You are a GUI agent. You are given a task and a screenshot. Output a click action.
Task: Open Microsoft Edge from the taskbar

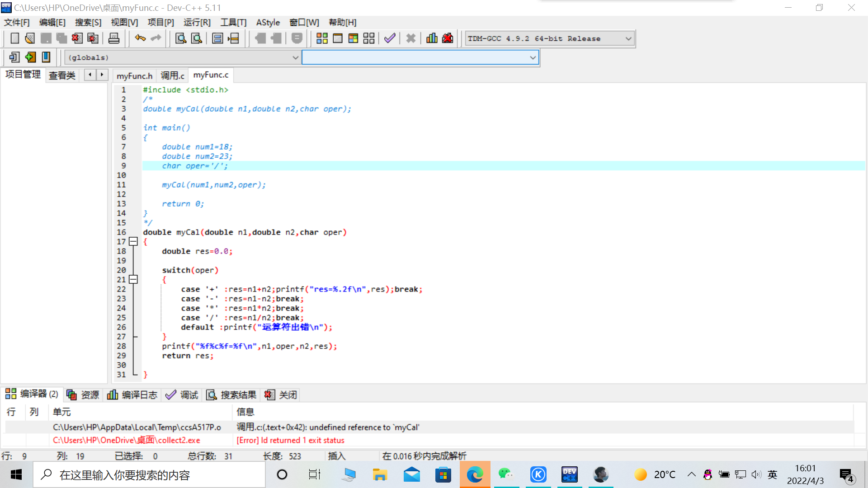click(x=475, y=475)
